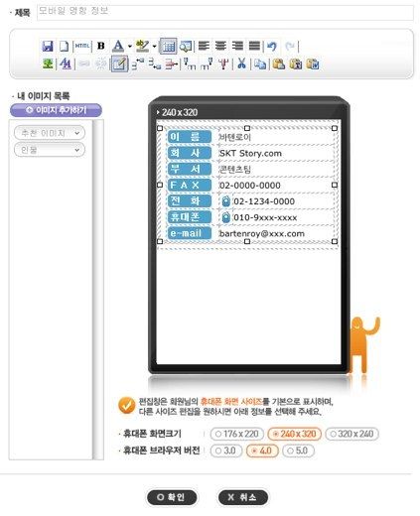This screenshot has width=420, height=516.
Task: Switch to HTML source view
Action: click(x=82, y=46)
